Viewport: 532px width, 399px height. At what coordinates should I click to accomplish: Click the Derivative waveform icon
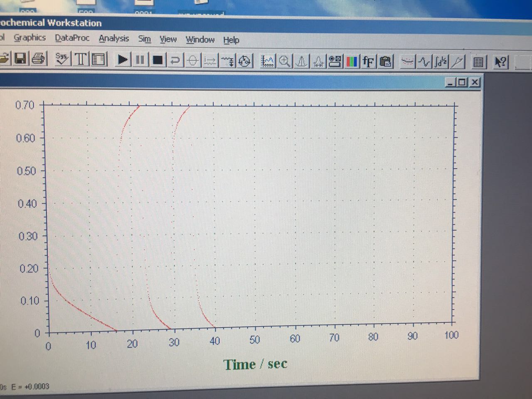coord(424,62)
